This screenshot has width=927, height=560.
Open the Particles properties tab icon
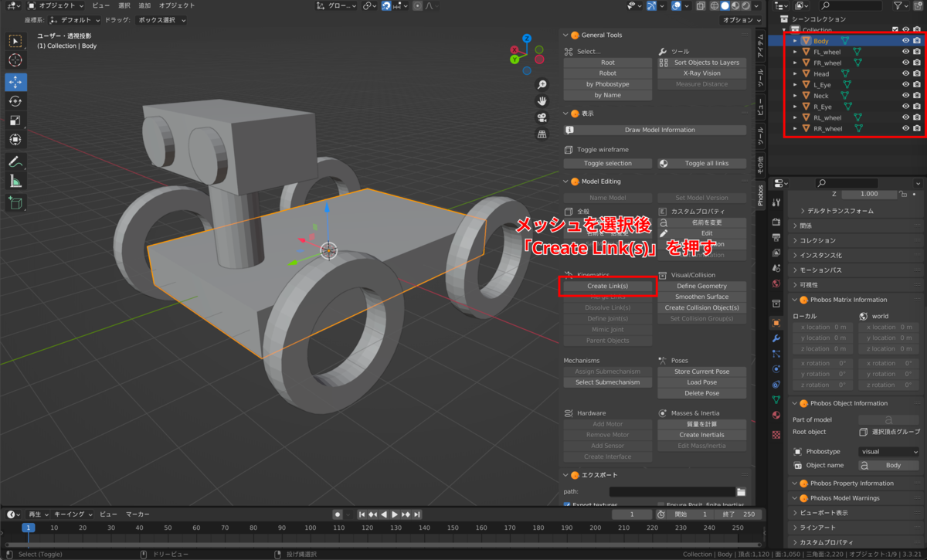[776, 354]
